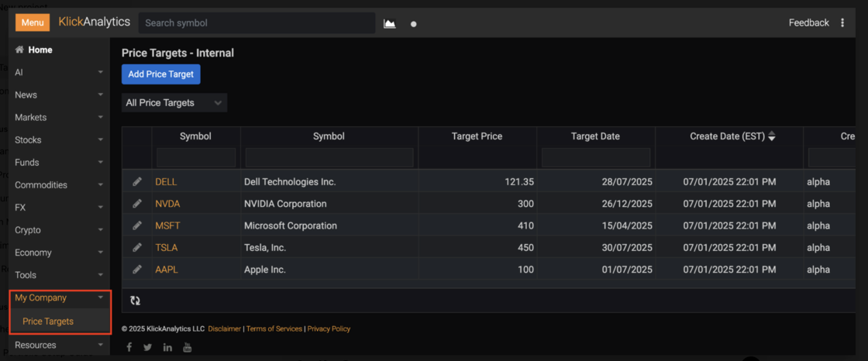Click the 26/12/2025 target date
Image resolution: width=868 pixels, height=361 pixels.
pos(626,204)
